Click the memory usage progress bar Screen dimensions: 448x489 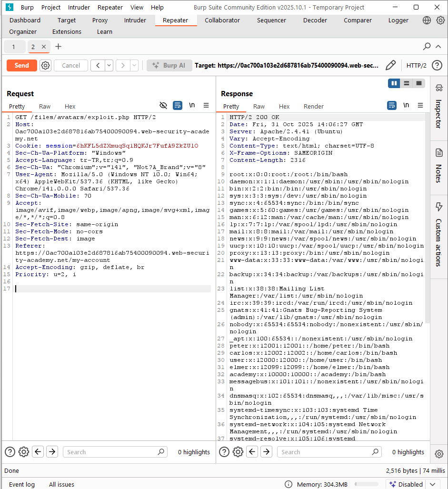click(366, 484)
